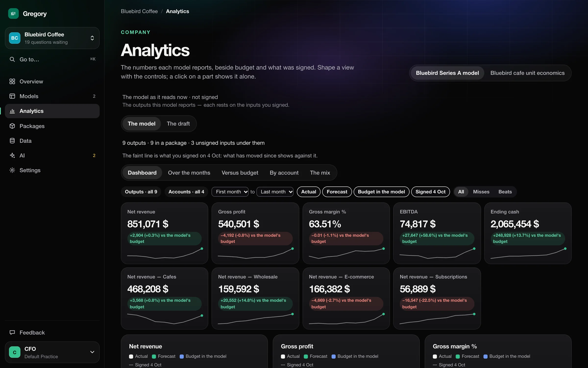Open the Over the months tab
The width and height of the screenshot is (588, 368).
point(189,173)
